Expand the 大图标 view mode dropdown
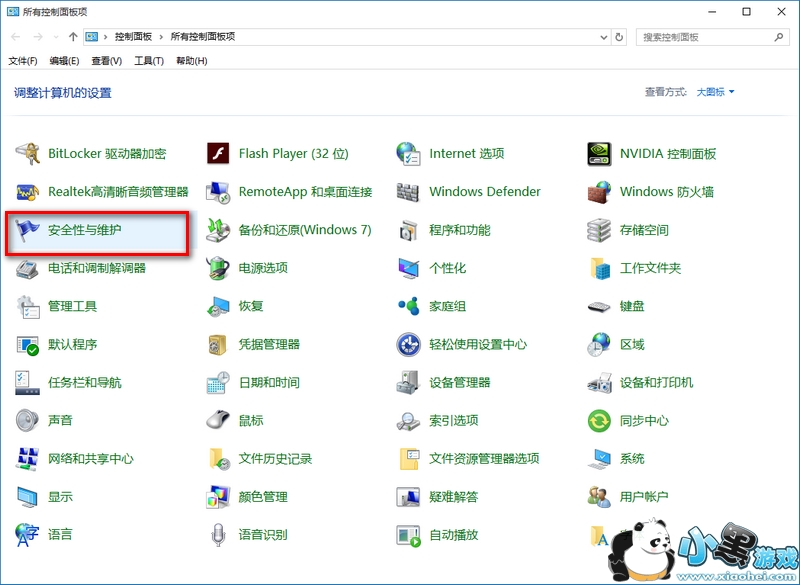The width and height of the screenshot is (800, 585). click(x=715, y=92)
